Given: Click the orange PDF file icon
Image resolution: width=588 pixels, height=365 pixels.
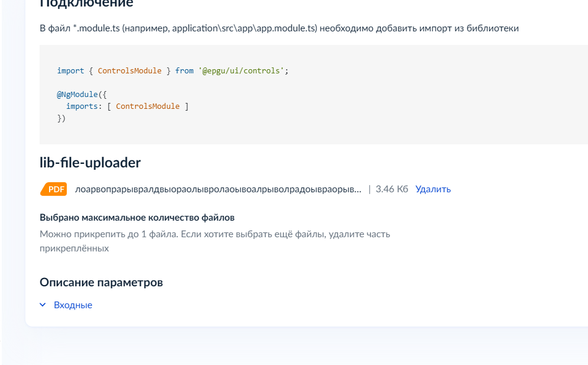Looking at the screenshot, I should coord(54,189).
